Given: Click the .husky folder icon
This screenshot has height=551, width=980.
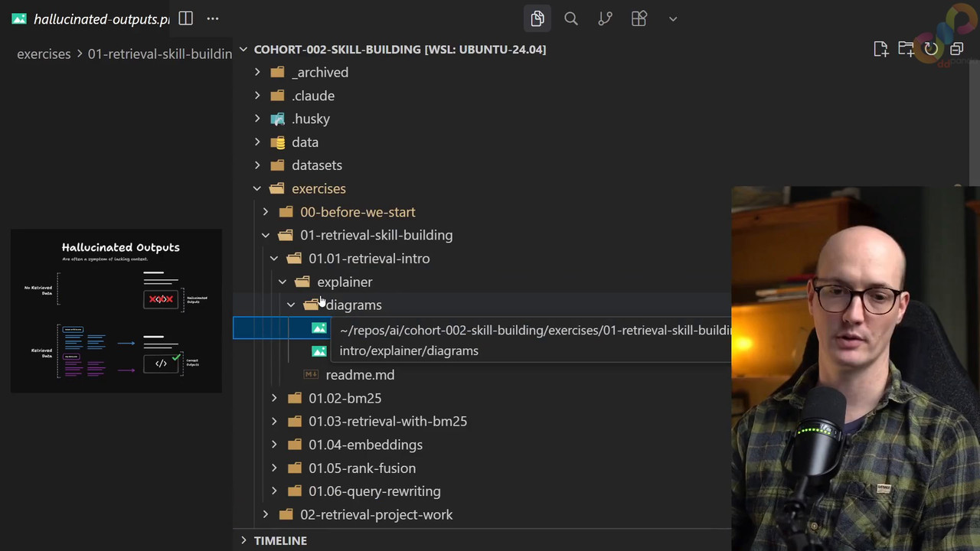Looking at the screenshot, I should (277, 119).
